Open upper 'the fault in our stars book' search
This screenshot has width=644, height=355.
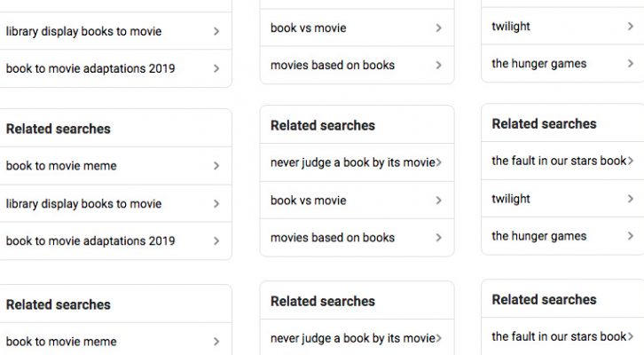point(559,161)
